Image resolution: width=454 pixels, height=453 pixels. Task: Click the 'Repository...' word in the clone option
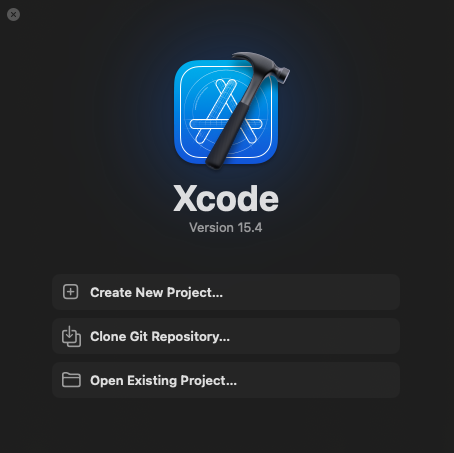click(191, 337)
